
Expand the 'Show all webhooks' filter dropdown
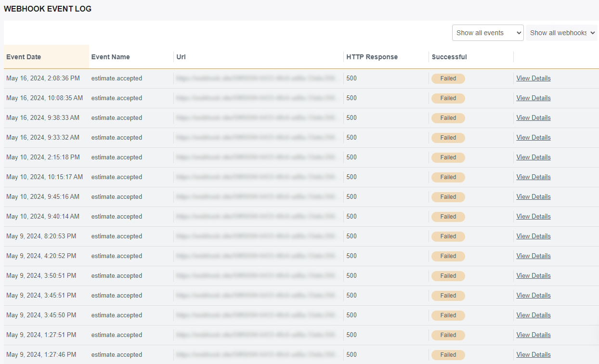[x=561, y=33]
